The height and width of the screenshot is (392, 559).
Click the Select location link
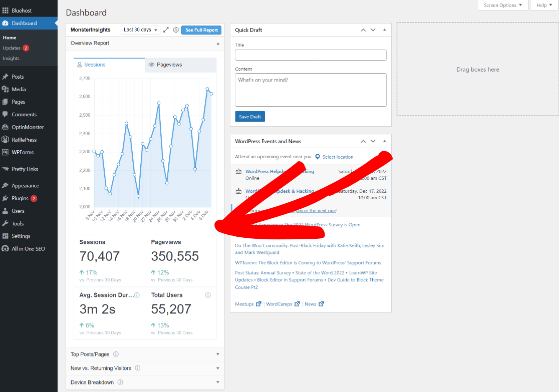pyautogui.click(x=337, y=156)
